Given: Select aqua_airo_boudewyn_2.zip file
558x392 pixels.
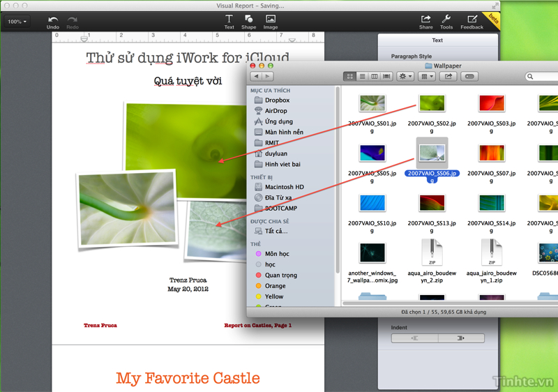Looking at the screenshot, I should pyautogui.click(x=432, y=252).
